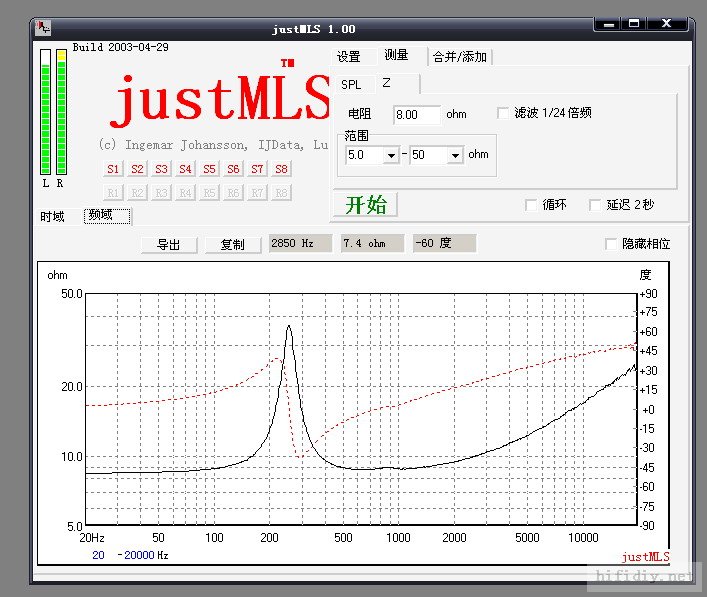Click the S1 memory slot button

click(113, 169)
